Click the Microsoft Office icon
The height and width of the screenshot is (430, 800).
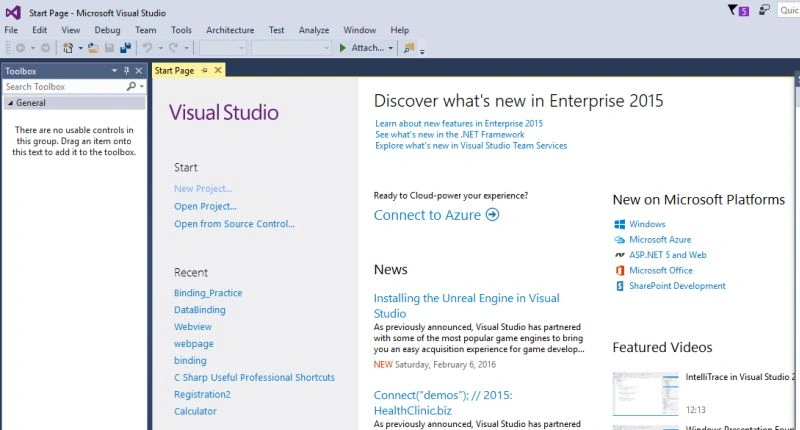point(619,270)
